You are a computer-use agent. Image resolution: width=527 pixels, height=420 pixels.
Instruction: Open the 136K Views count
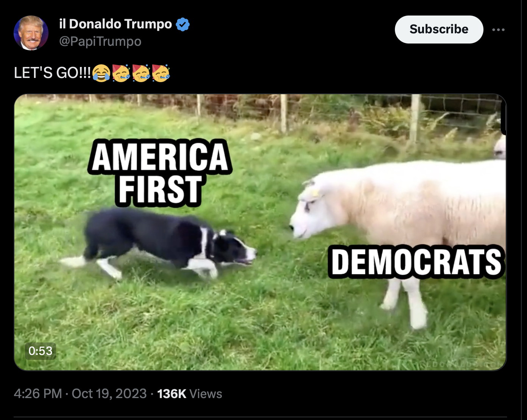pyautogui.click(x=189, y=394)
